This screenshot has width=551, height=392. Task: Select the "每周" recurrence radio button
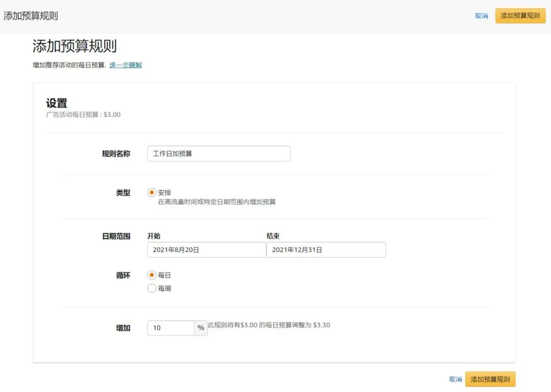tap(152, 288)
